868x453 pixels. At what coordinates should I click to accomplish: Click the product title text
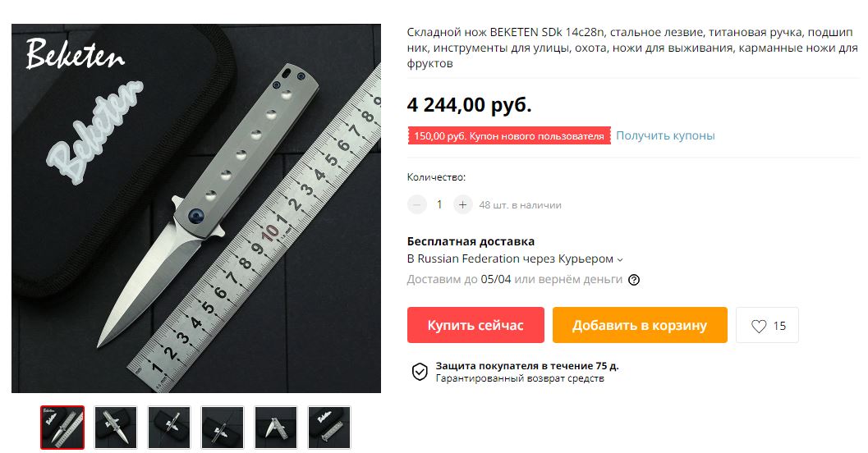point(632,48)
